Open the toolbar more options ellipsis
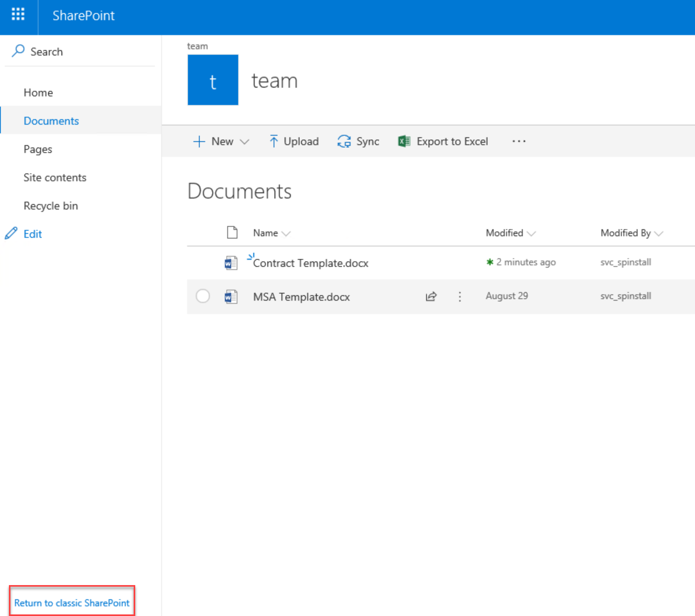The width and height of the screenshot is (695, 616). tap(518, 141)
